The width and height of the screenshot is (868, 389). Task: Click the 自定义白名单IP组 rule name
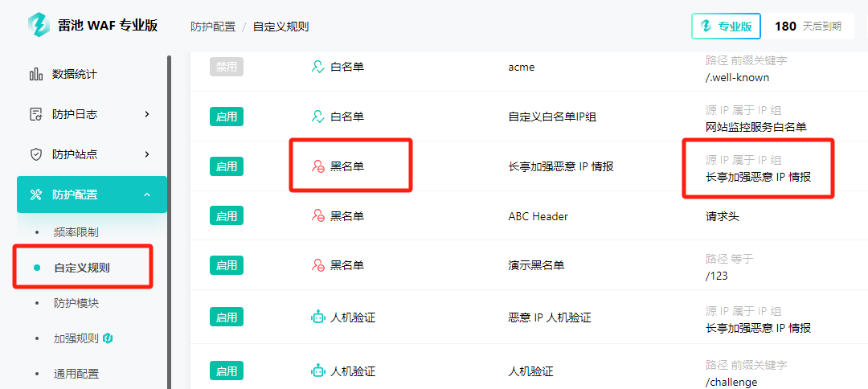pos(552,117)
